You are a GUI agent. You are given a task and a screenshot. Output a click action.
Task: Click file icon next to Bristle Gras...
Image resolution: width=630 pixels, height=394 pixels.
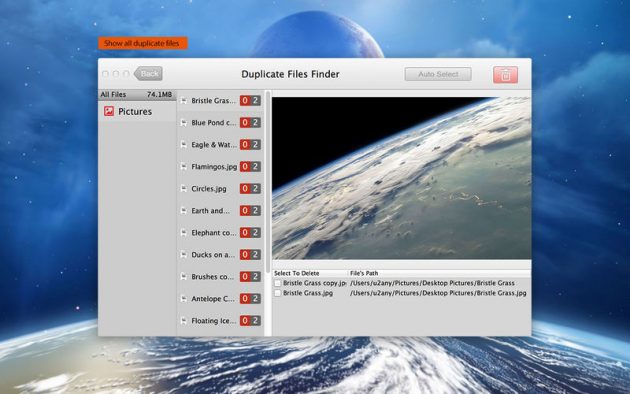(x=184, y=100)
